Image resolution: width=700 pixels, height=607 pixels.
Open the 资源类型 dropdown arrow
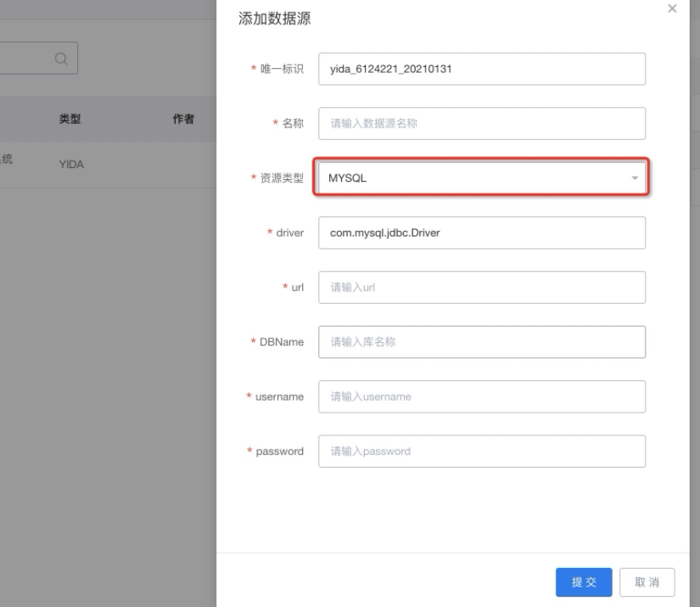point(635,178)
